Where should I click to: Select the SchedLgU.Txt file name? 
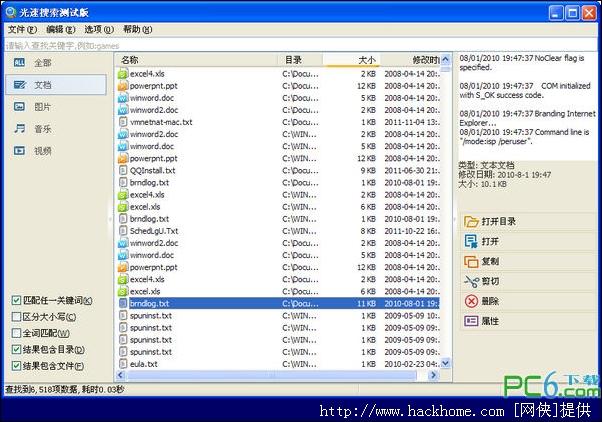154,231
